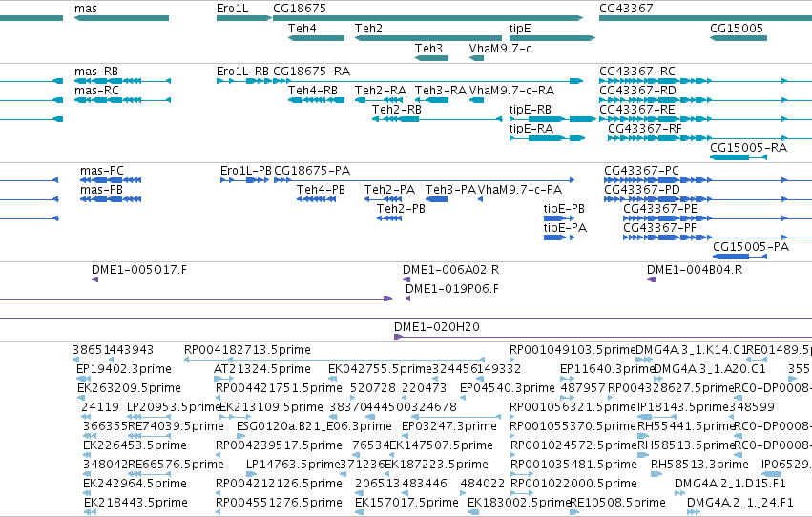Click the EP03247.3prime EST

[406, 436]
